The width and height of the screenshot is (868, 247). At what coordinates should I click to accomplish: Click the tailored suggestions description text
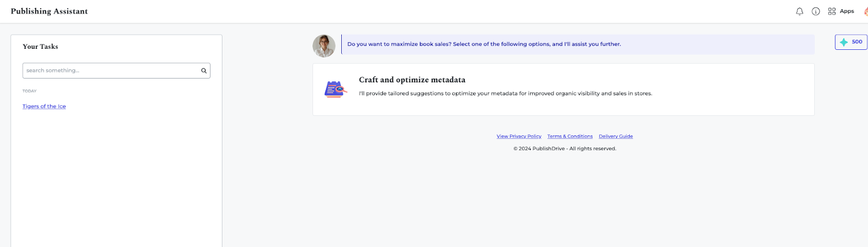coord(505,94)
